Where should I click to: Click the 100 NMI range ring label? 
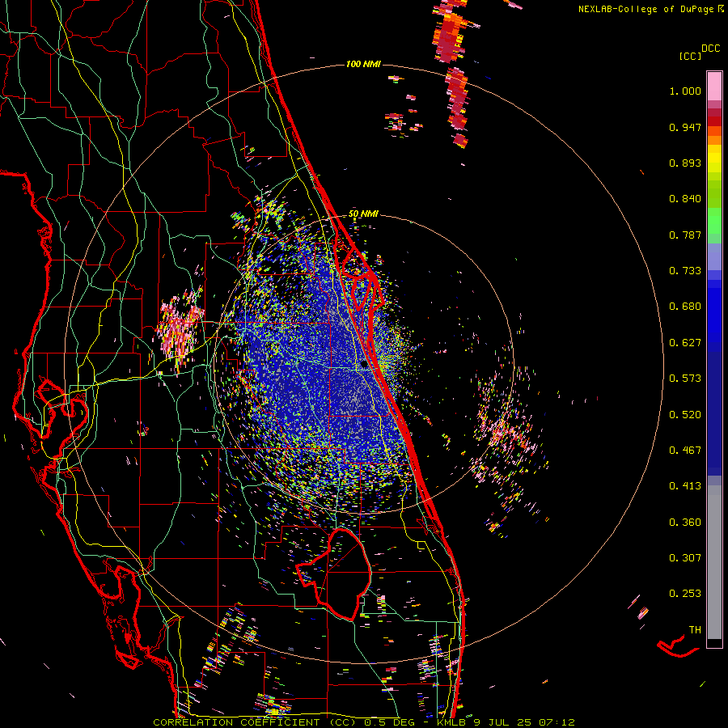click(363, 64)
